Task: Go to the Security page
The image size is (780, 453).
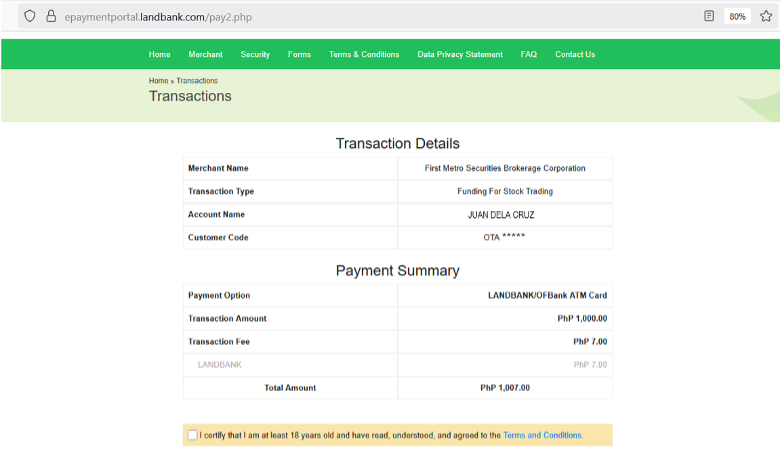Action: pos(255,54)
